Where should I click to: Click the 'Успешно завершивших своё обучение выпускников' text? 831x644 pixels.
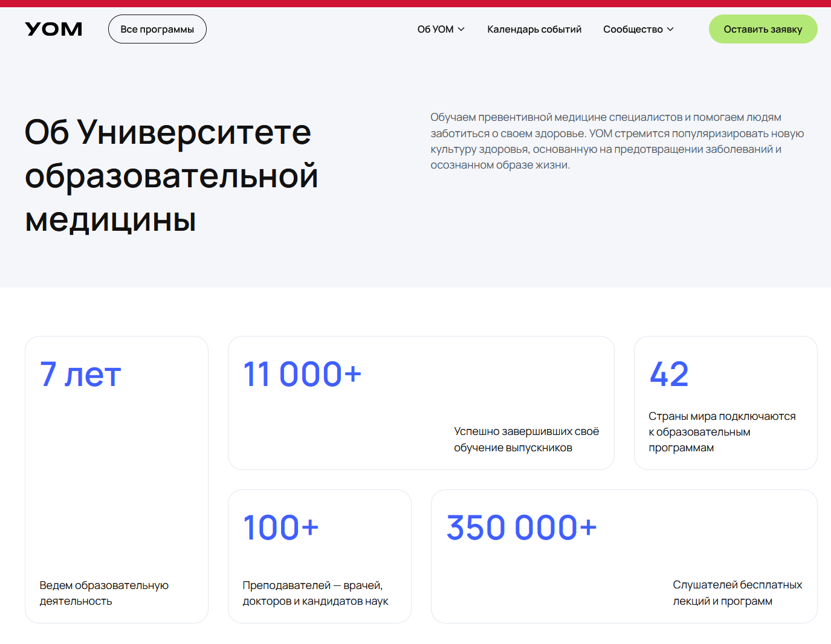pos(526,439)
